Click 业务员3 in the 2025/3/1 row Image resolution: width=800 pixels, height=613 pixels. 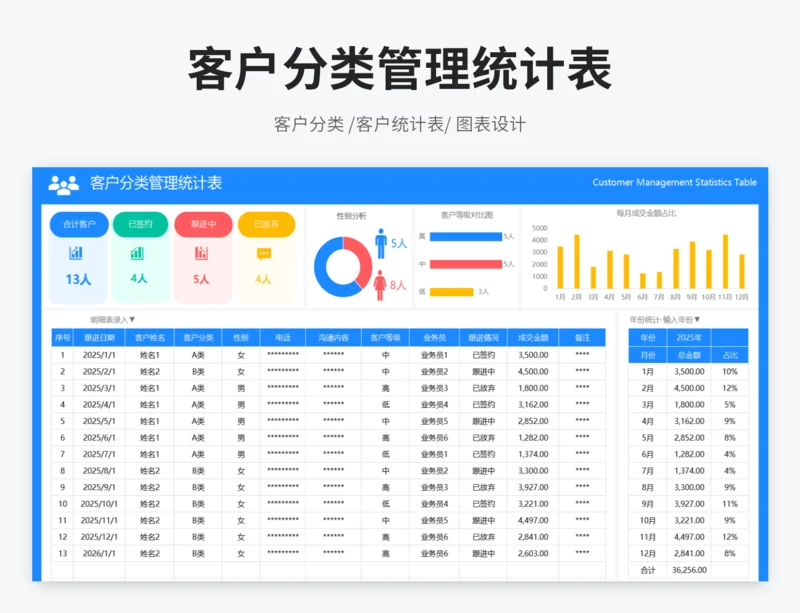pyautogui.click(x=435, y=388)
